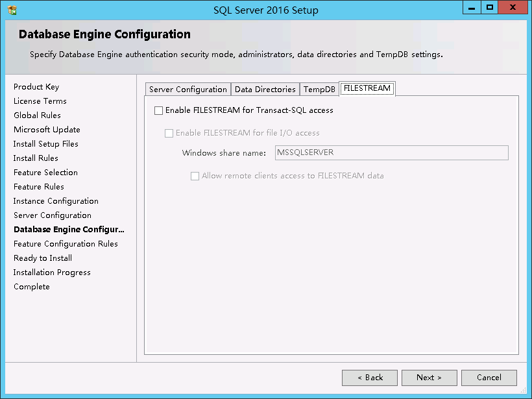Image resolution: width=532 pixels, height=399 pixels.
Task: Select the TempDB tab
Action: [x=319, y=90]
